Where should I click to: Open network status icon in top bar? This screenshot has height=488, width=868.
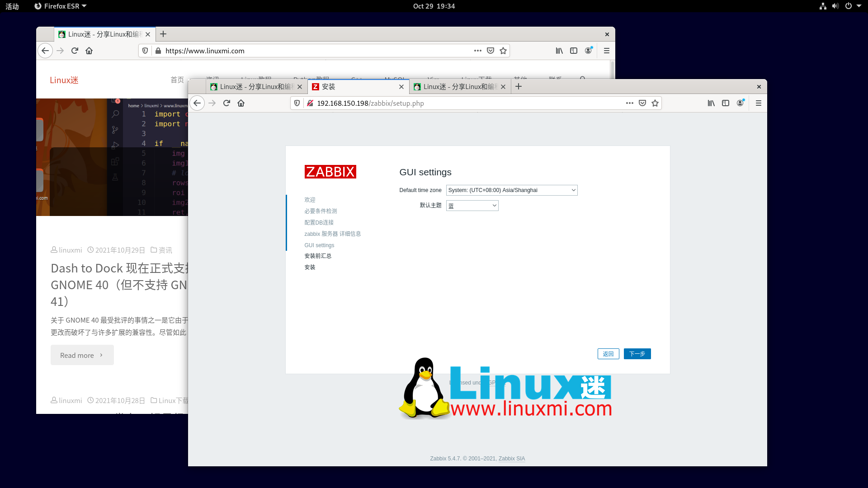coord(823,6)
